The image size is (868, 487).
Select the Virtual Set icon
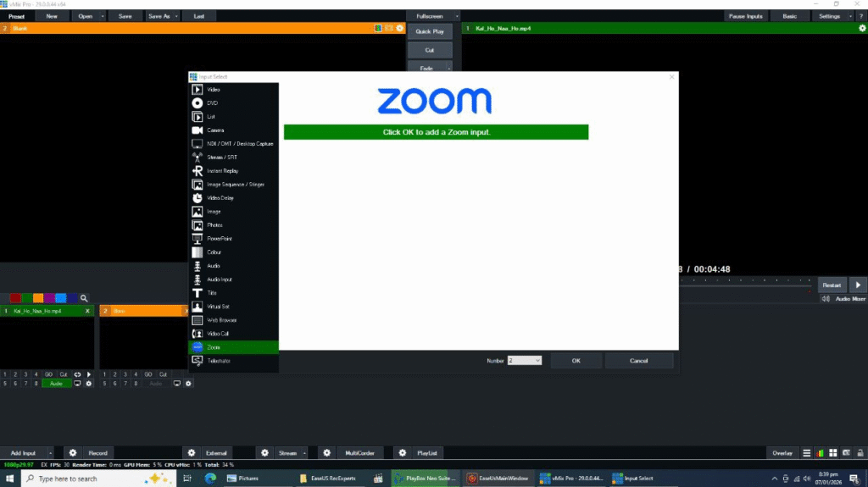pyautogui.click(x=197, y=307)
